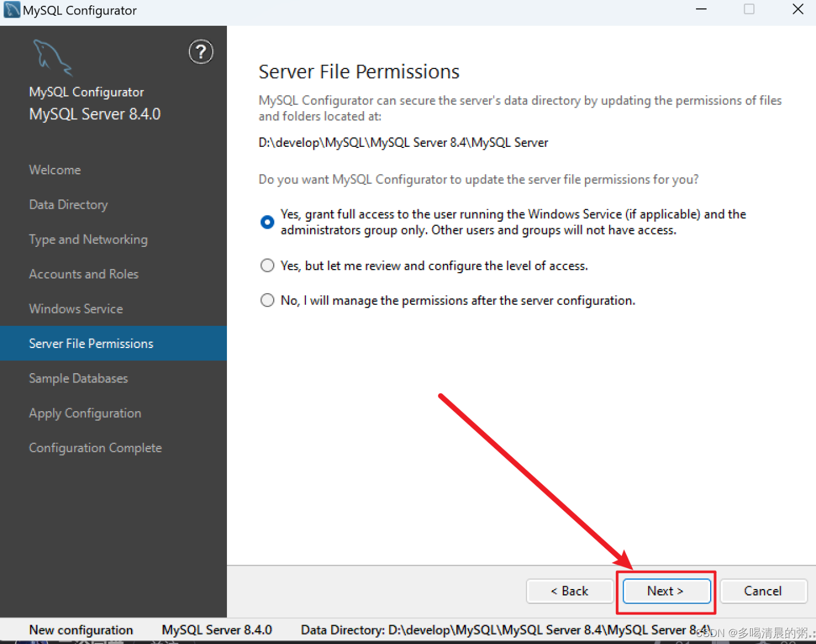The image size is (816, 644).
Task: Go to the Windows Service step
Action: [76, 309]
